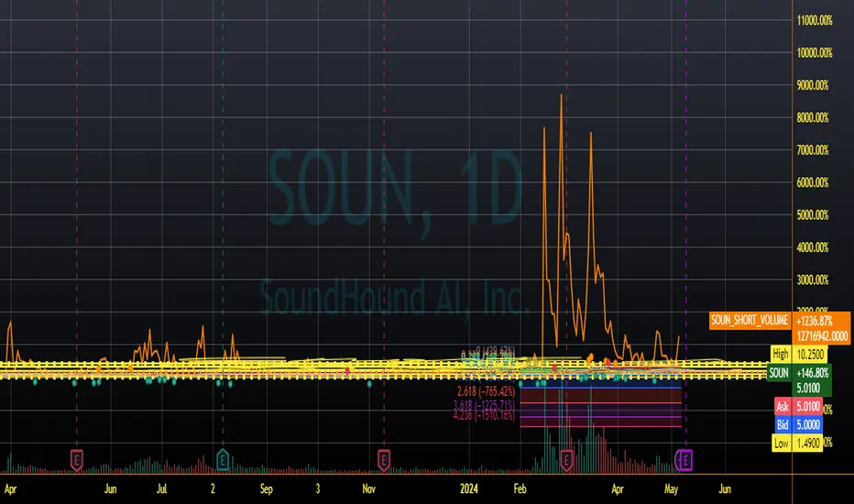Select the green SOUN price scale label
Viewport: 854px width, 504px height.
(x=778, y=373)
